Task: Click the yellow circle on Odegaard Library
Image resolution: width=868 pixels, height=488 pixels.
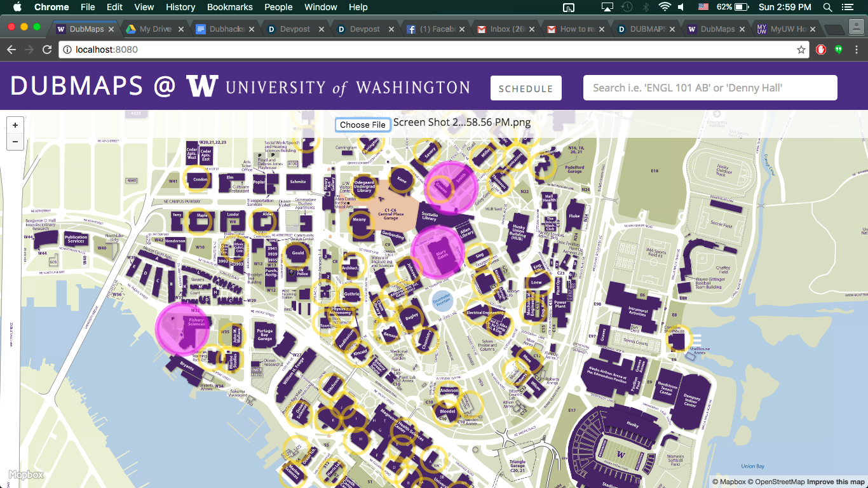Action: click(363, 187)
